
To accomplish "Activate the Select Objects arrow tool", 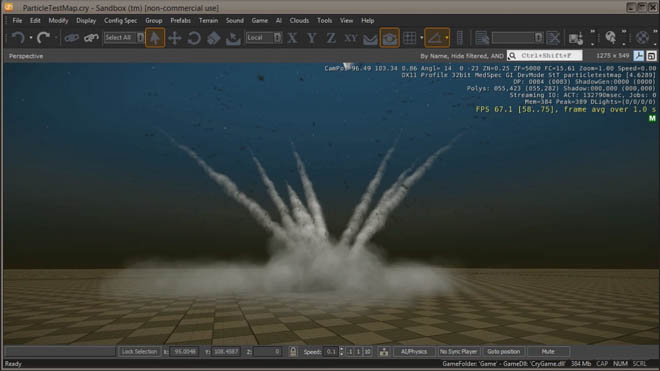I will 155,38.
